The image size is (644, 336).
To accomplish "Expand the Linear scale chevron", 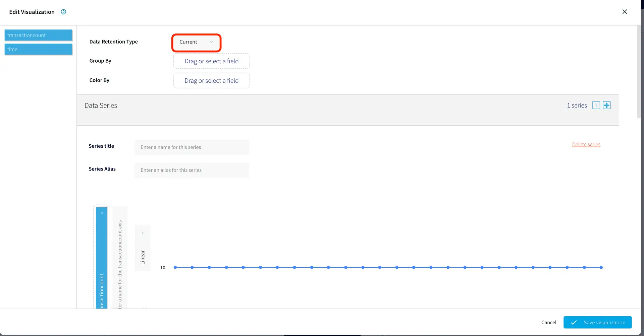I will click(143, 233).
